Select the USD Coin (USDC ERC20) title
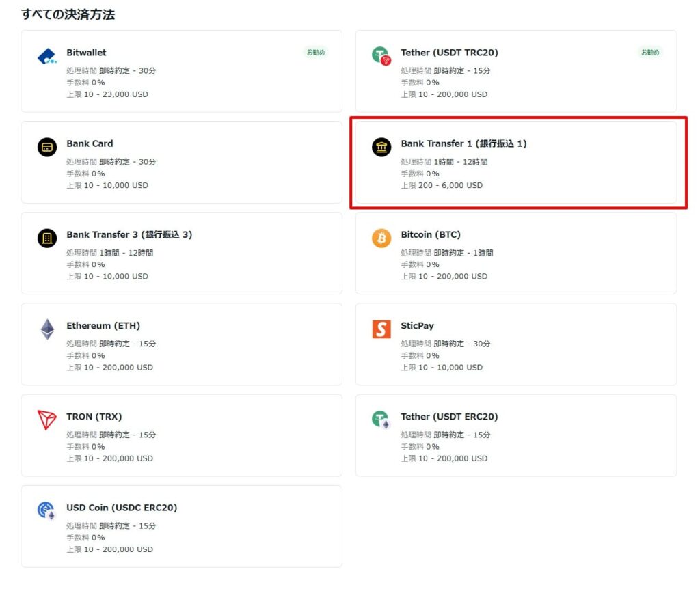700x589 pixels. (x=122, y=508)
